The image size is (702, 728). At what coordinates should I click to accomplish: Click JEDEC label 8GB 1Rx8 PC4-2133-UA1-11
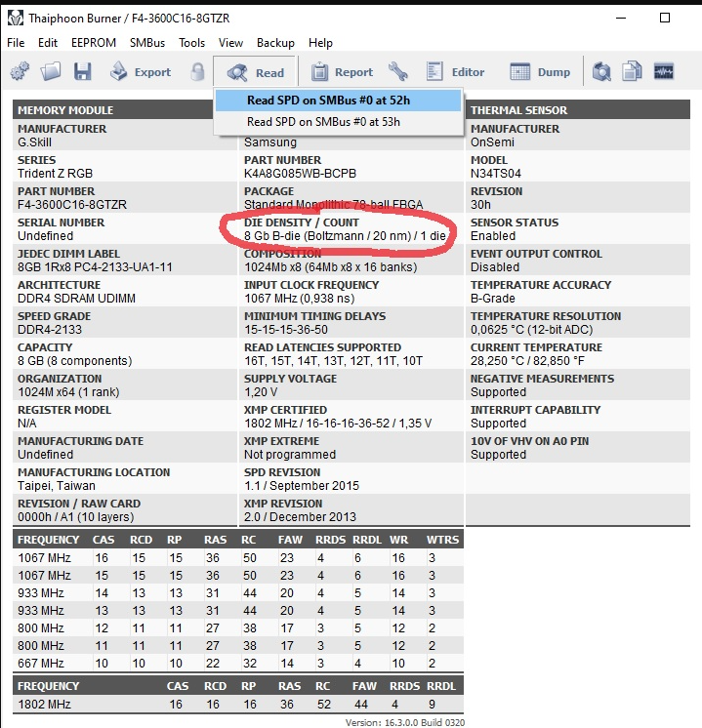95,267
